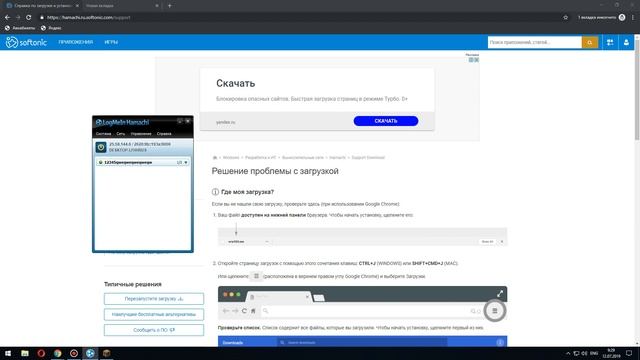Go forward with Chrome's forward arrow
The width and height of the screenshot is (640, 360).
click(18, 18)
